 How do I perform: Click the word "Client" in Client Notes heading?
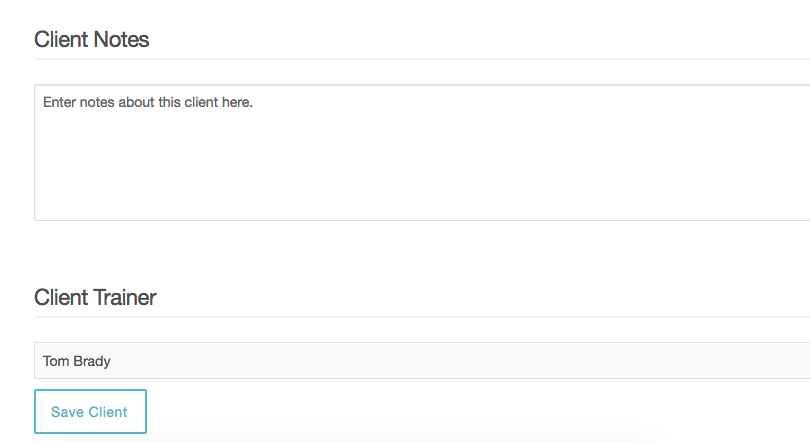coord(61,40)
